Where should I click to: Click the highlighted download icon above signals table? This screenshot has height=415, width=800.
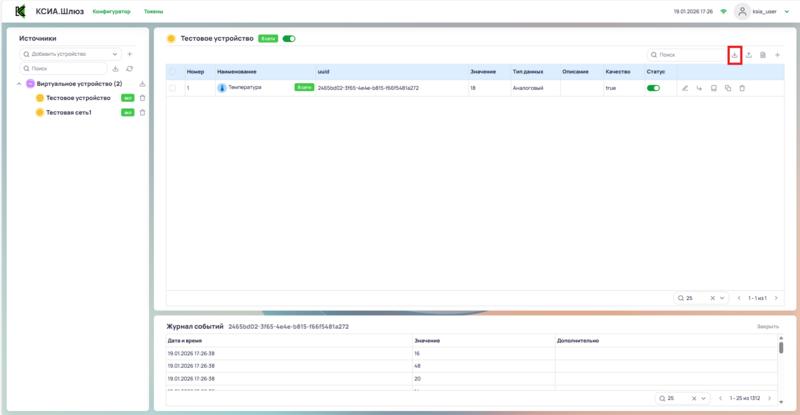(x=734, y=55)
